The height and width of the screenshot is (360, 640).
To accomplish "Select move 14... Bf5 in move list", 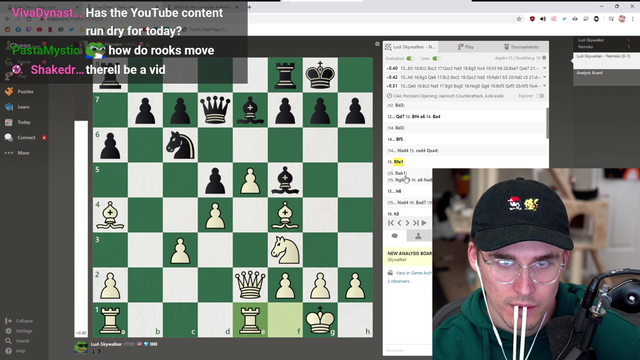I will [x=400, y=139].
